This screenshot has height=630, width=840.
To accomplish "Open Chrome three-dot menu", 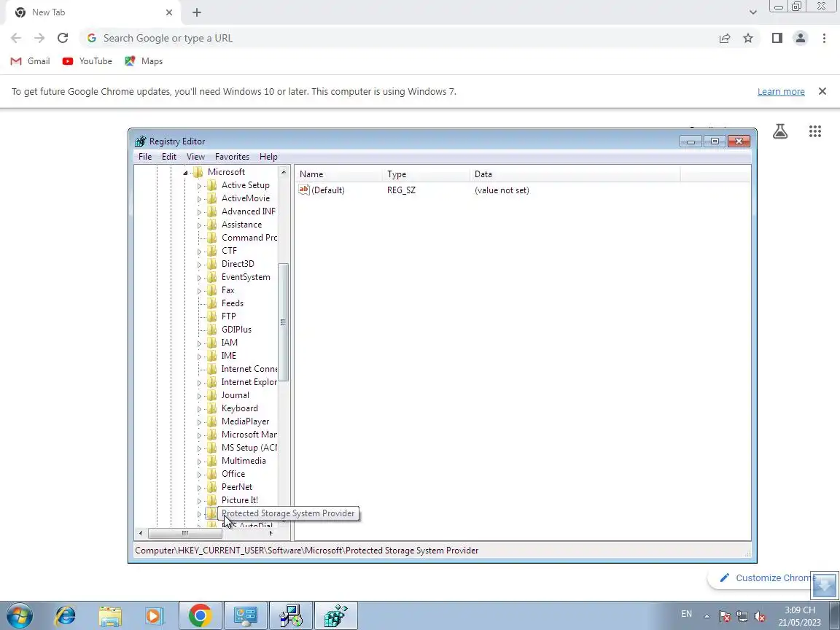I will click(824, 38).
